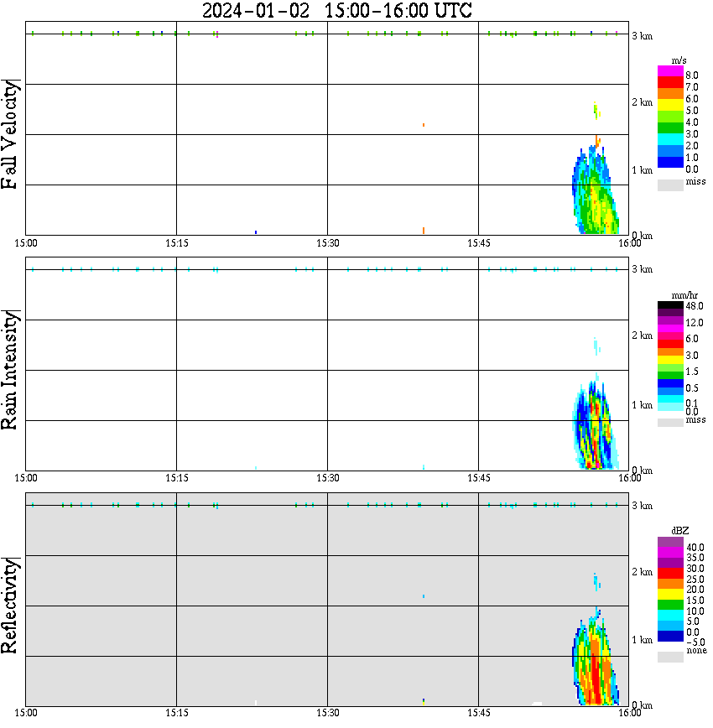Click gray none swatch in Reflectivity legend
This screenshot has width=713, height=728.
(x=670, y=657)
